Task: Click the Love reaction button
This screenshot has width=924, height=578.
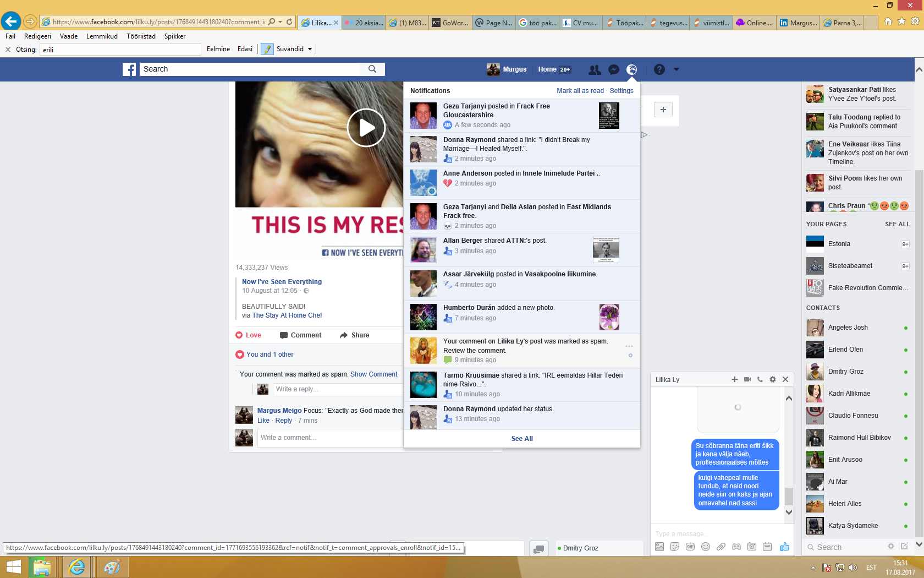Action: coord(249,335)
